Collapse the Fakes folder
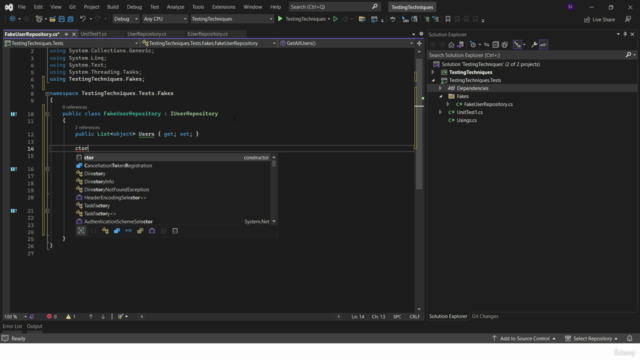 pos(440,96)
